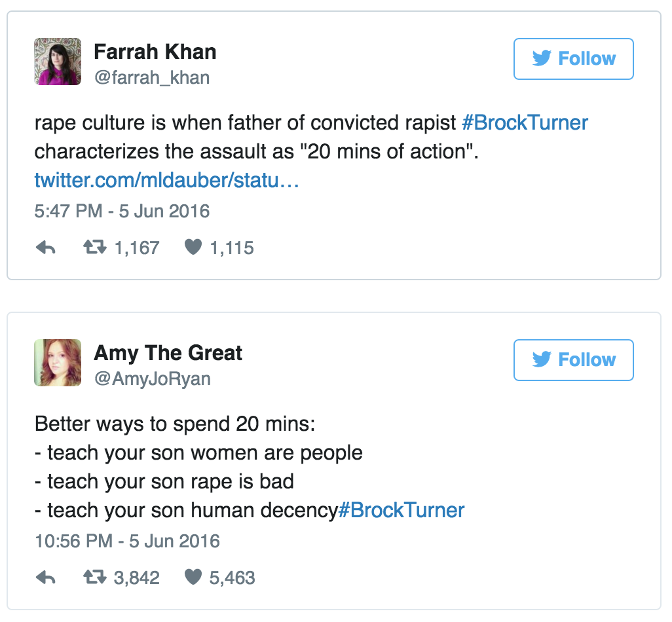Reply to Amy The Great's tweet
The width and height of the screenshot is (672, 622).
click(x=45, y=577)
